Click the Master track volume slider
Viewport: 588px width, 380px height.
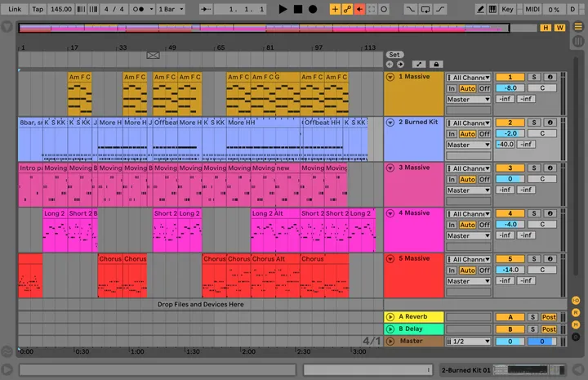510,342
